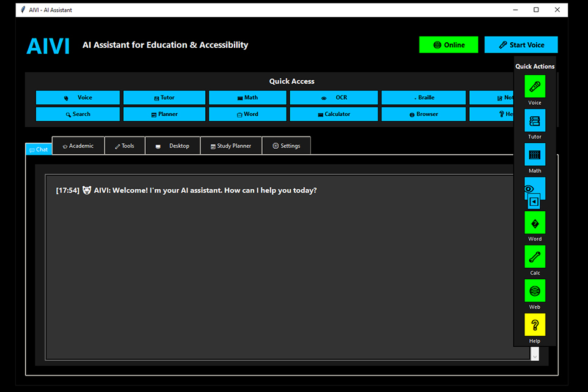Viewport: 588px width, 392px height.
Task: Select the Settings tab
Action: [x=286, y=145]
